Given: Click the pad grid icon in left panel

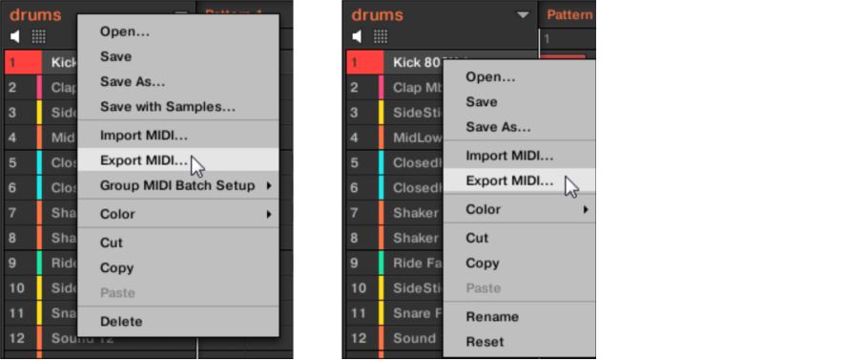Looking at the screenshot, I should [38, 37].
